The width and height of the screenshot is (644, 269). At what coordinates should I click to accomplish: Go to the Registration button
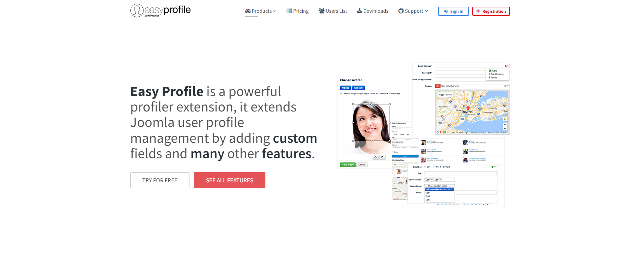pyautogui.click(x=491, y=11)
